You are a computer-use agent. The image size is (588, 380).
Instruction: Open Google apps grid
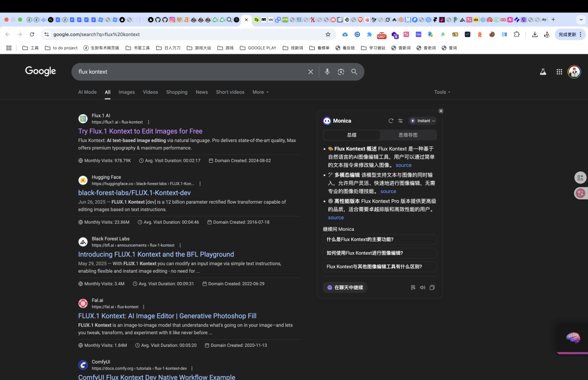click(x=559, y=72)
